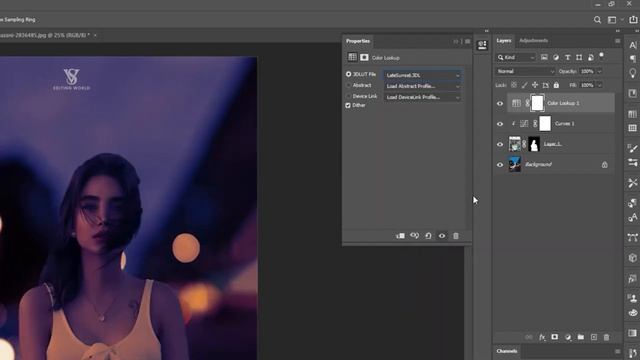Image resolution: width=640 pixels, height=360 pixels.
Task: Toggle the Dither checkbox
Action: pos(348,105)
